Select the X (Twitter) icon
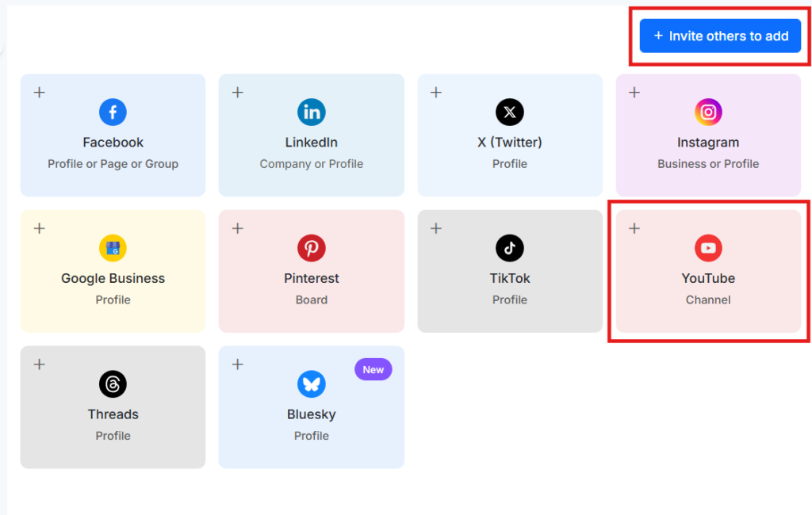This screenshot has width=812, height=515. point(510,112)
